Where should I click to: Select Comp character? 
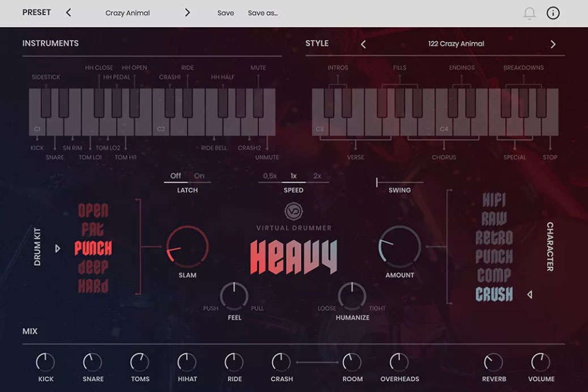pyautogui.click(x=495, y=275)
